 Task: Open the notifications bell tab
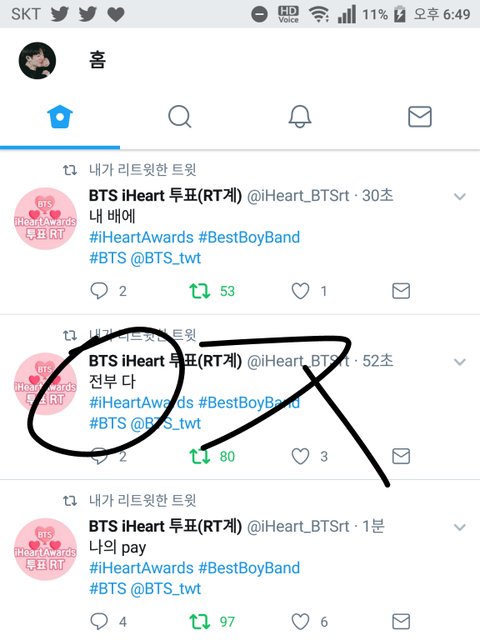coord(300,117)
